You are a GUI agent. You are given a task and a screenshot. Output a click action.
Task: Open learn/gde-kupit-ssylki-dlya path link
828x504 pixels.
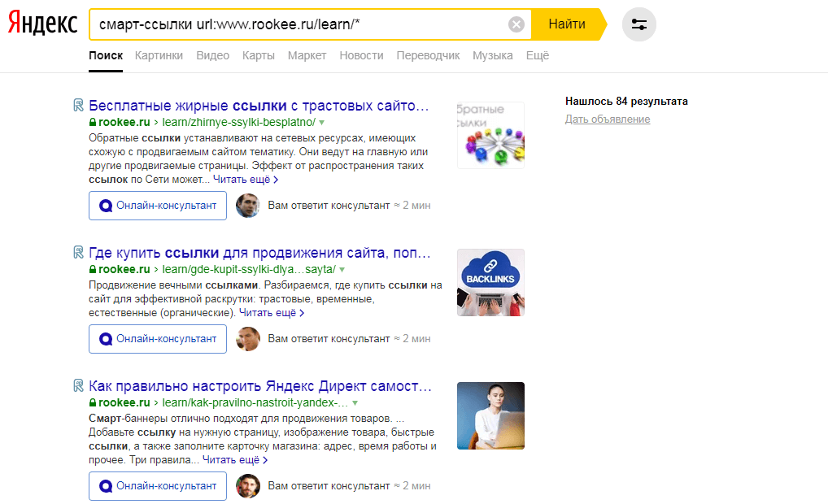pyautogui.click(x=249, y=269)
